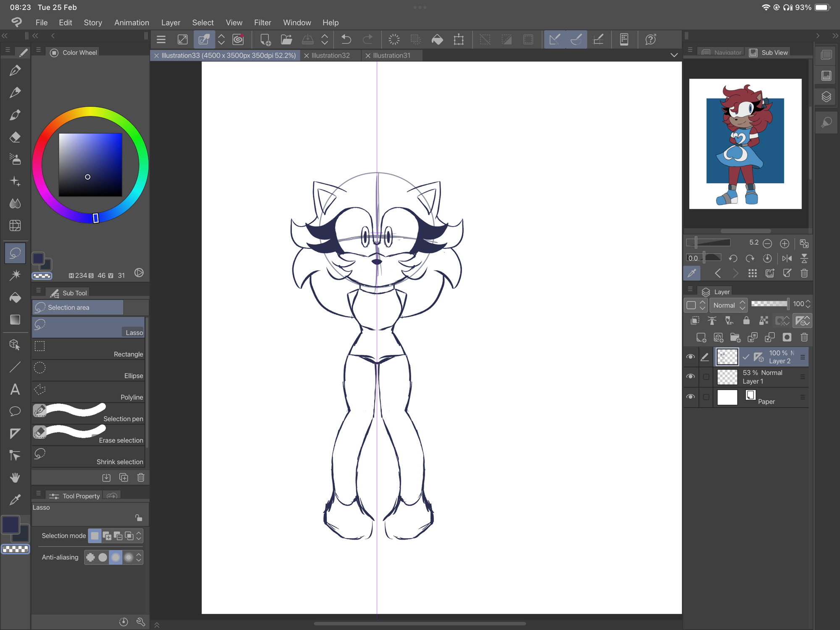Click the Sub View reference image thumbnail

click(745, 144)
